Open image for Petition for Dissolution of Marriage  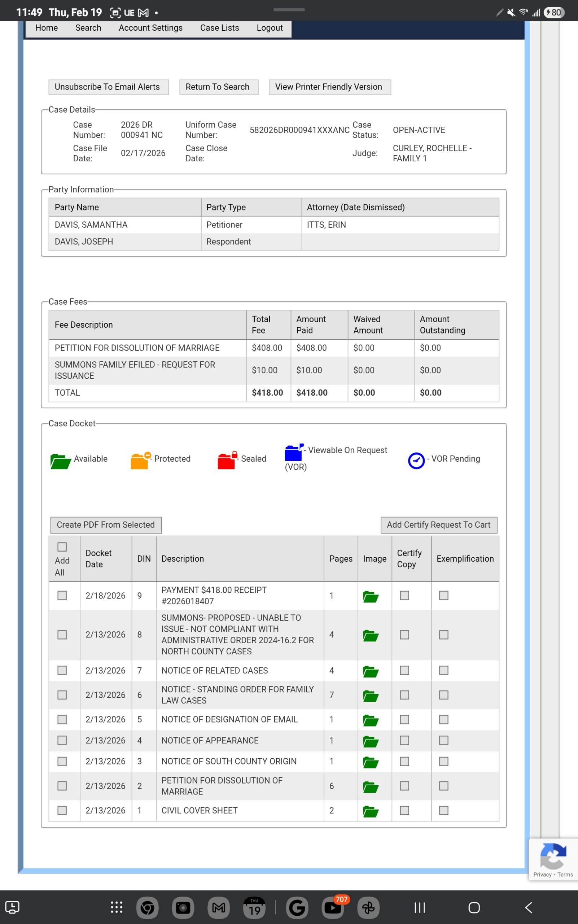[370, 787]
